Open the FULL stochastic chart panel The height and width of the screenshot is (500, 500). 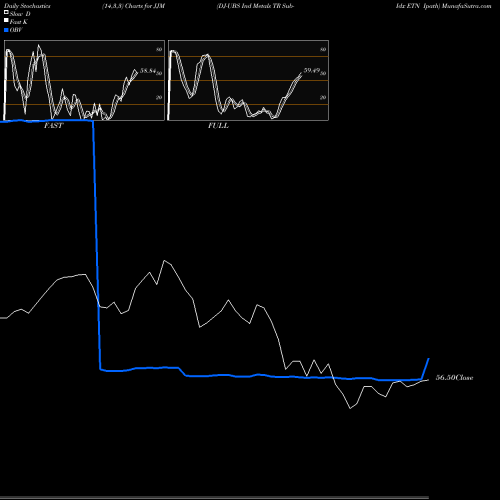248,80
